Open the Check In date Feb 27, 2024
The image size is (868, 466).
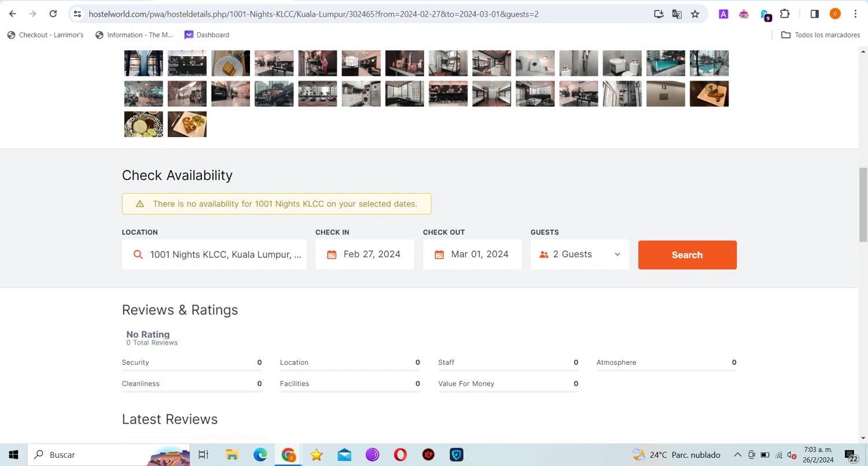(365, 254)
